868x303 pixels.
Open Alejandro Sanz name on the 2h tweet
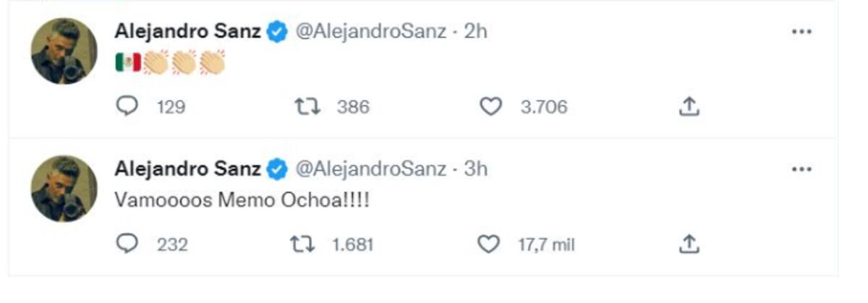point(188,32)
